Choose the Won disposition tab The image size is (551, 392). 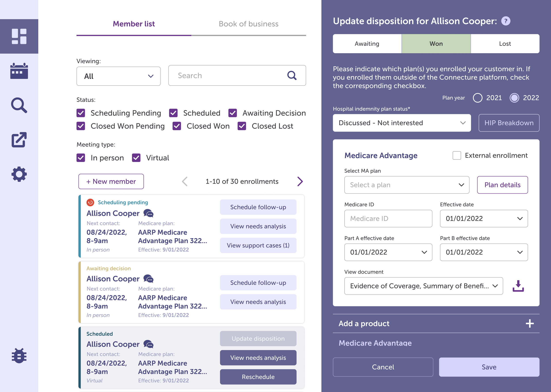(x=436, y=44)
